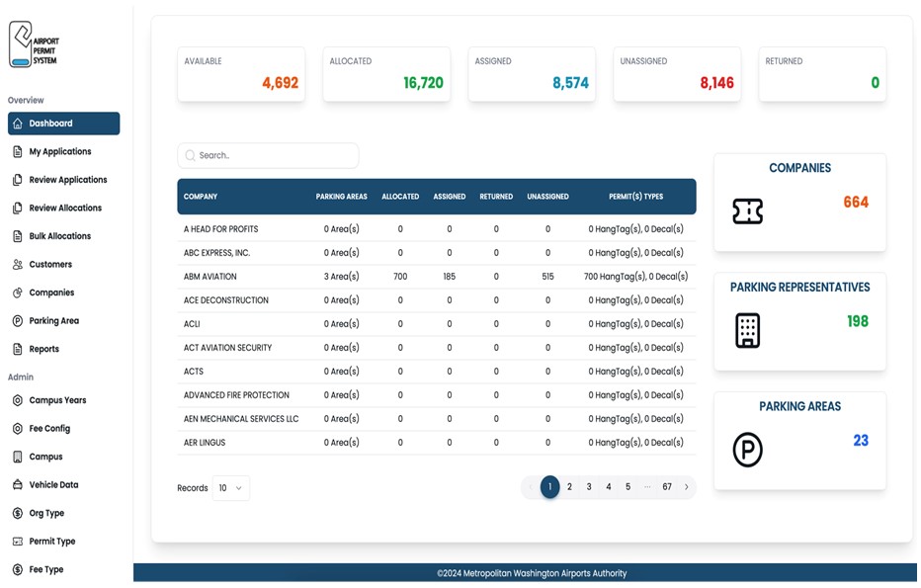
Task: Click the Org Type dollar icon
Action: tap(18, 514)
